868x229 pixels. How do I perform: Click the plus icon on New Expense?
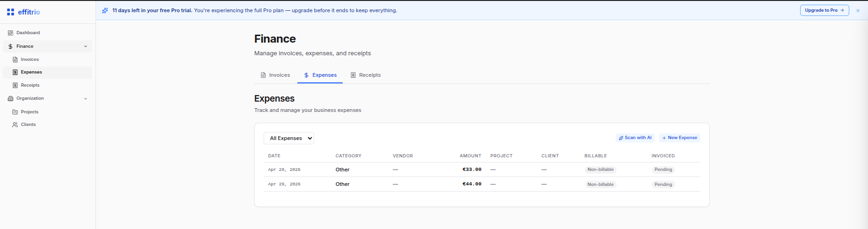pyautogui.click(x=664, y=138)
